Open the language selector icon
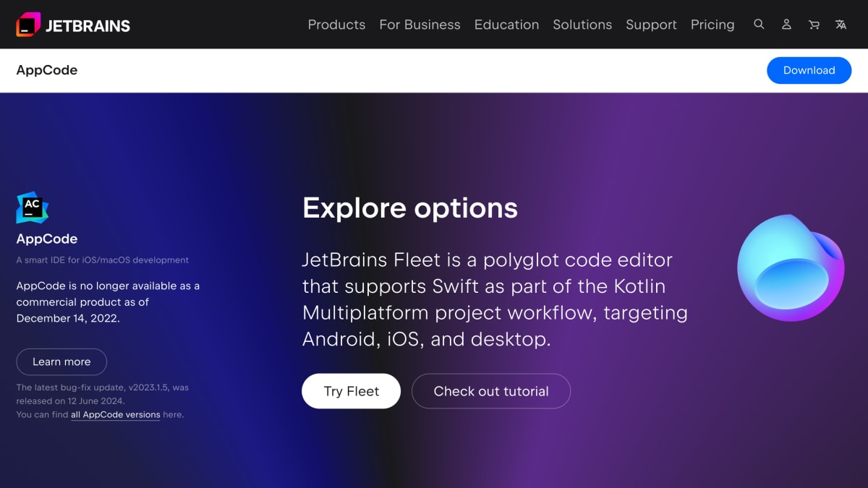Viewport: 868px width, 488px height. (x=841, y=24)
